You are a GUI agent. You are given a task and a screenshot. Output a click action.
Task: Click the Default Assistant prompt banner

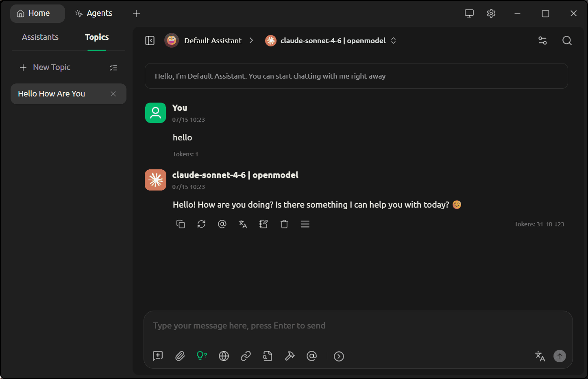click(x=356, y=76)
